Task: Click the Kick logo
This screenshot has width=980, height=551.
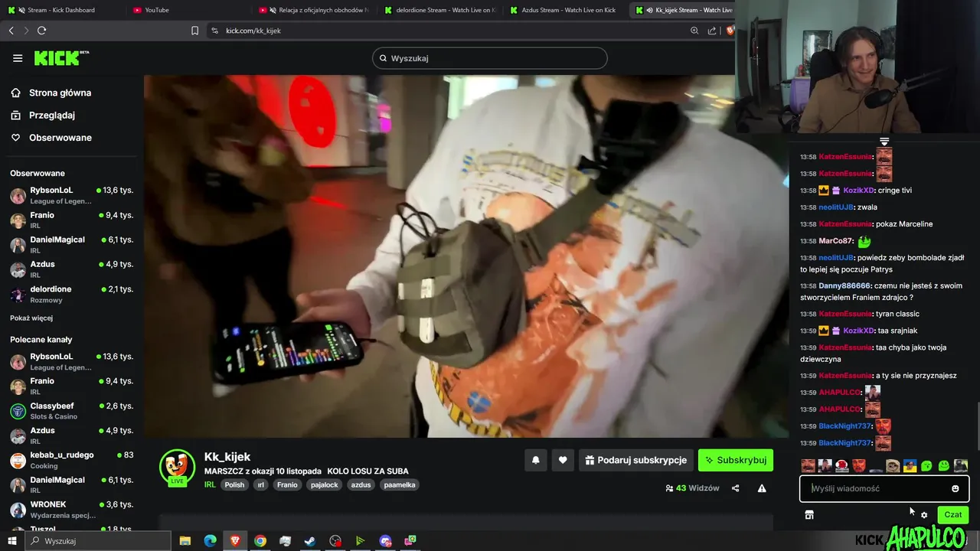Action: (x=61, y=58)
